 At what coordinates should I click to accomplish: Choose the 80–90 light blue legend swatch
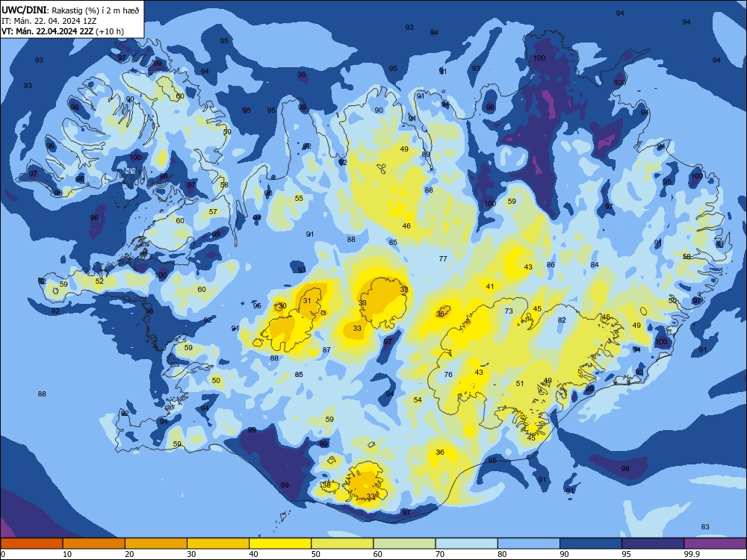click(529, 544)
